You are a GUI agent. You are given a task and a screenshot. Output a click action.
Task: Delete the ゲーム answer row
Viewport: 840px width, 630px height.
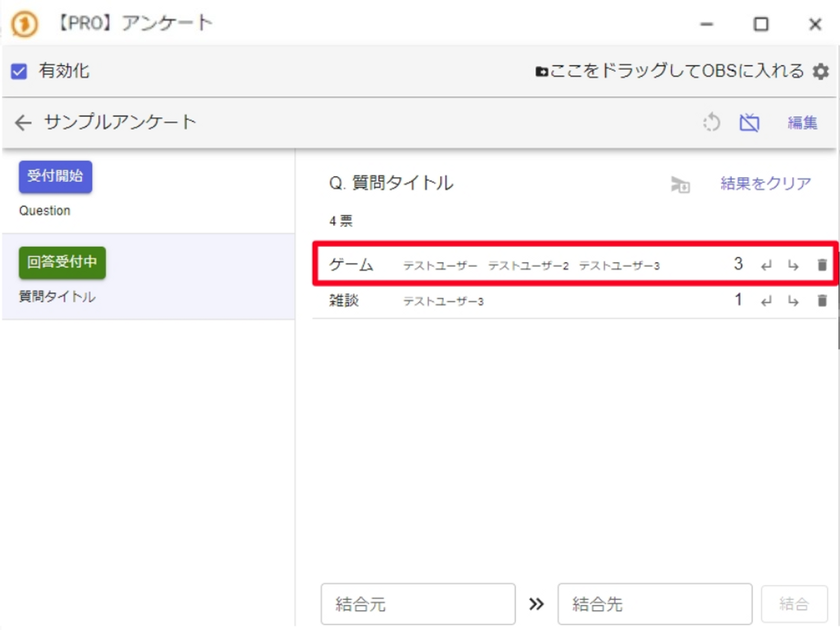tap(822, 265)
